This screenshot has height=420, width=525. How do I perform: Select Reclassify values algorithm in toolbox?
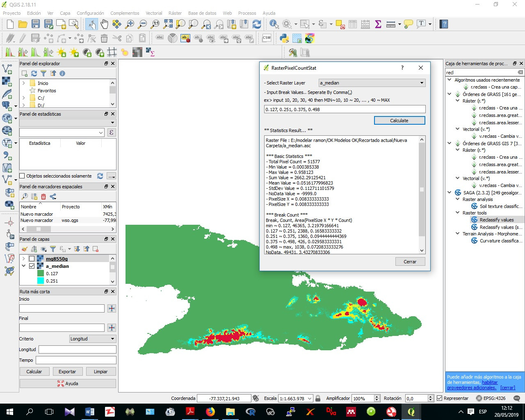click(496, 220)
